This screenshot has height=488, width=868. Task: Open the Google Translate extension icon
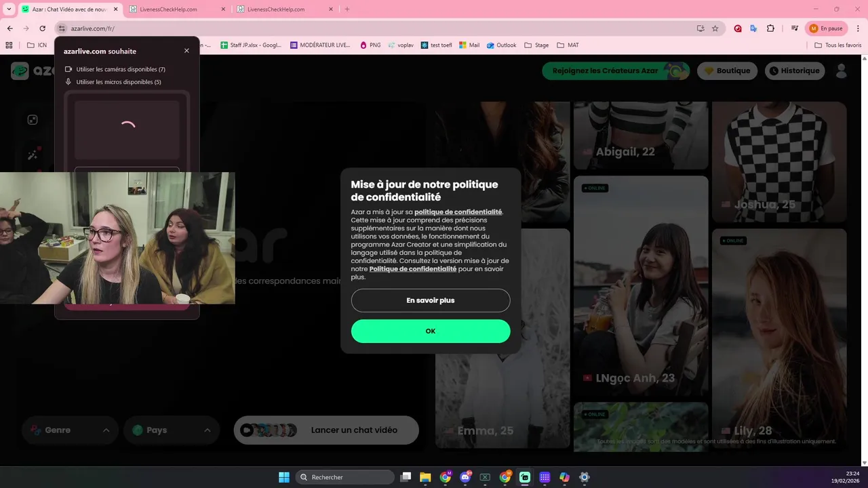[x=753, y=28]
